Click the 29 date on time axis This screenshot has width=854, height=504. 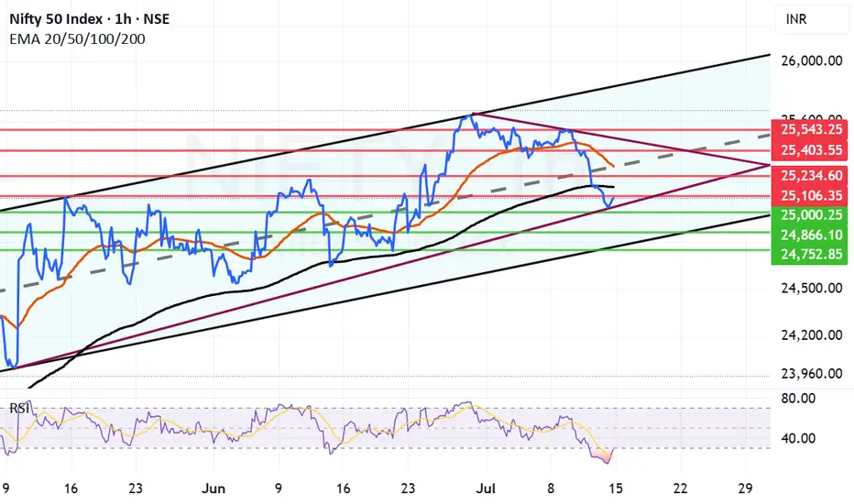tap(745, 488)
